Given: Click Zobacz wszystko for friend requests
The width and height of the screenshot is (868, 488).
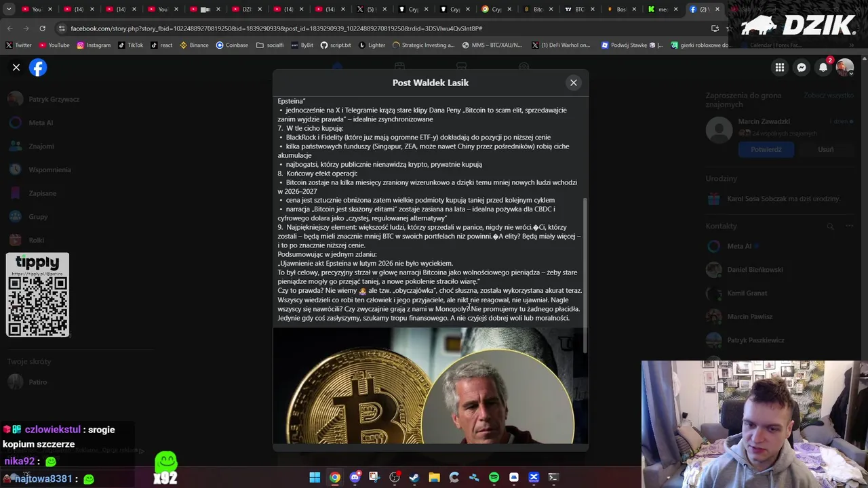Looking at the screenshot, I should (x=829, y=96).
